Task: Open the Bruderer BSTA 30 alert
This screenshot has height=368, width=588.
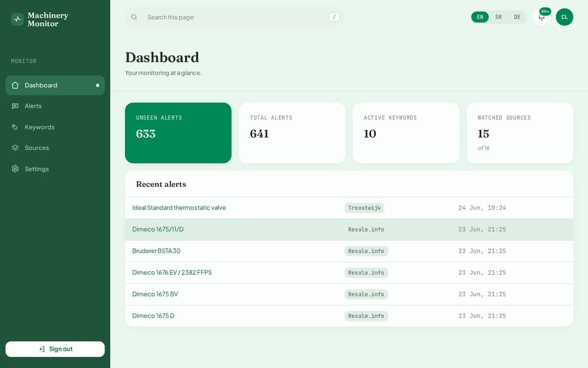Action: coord(156,251)
